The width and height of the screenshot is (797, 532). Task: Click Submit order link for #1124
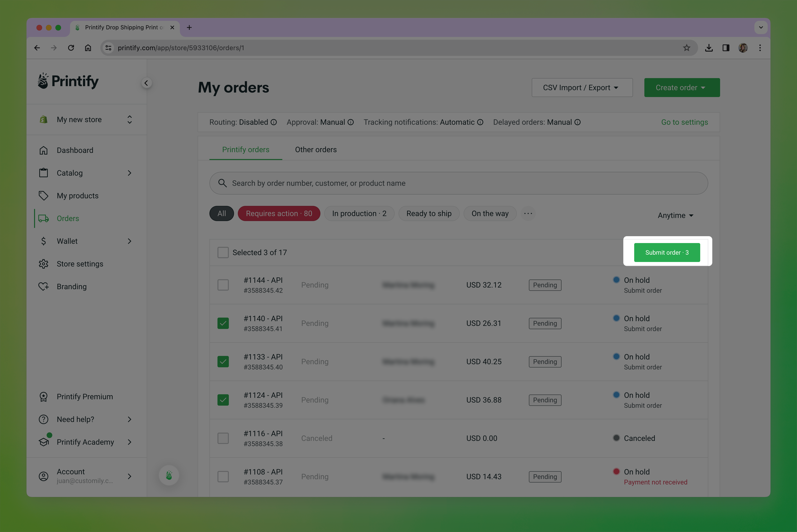(643, 405)
